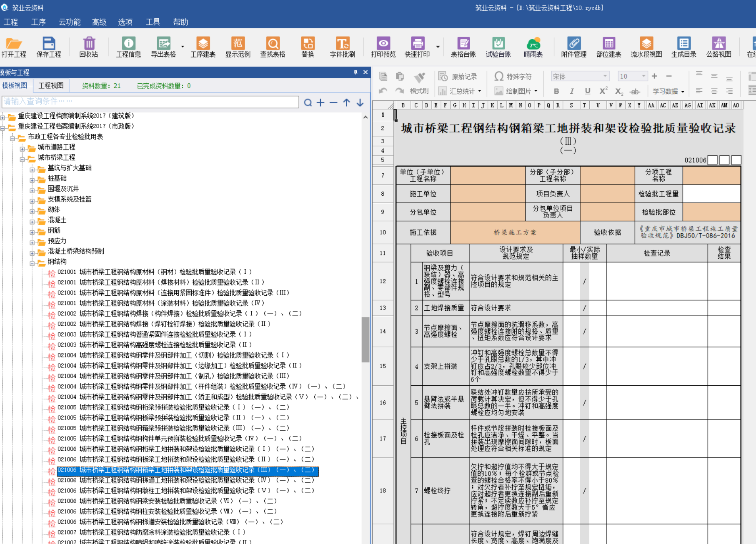This screenshot has height=544, width=756.
Task: Click the 替换 replace icon
Action: 308,47
